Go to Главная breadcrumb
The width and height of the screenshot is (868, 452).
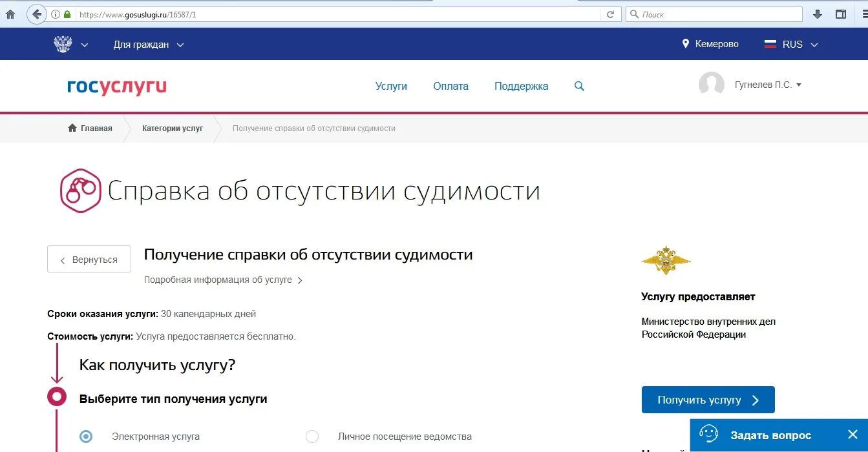coord(90,128)
